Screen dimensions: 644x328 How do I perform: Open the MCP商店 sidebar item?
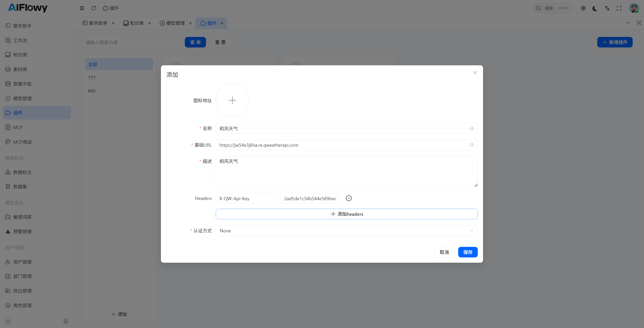click(22, 142)
